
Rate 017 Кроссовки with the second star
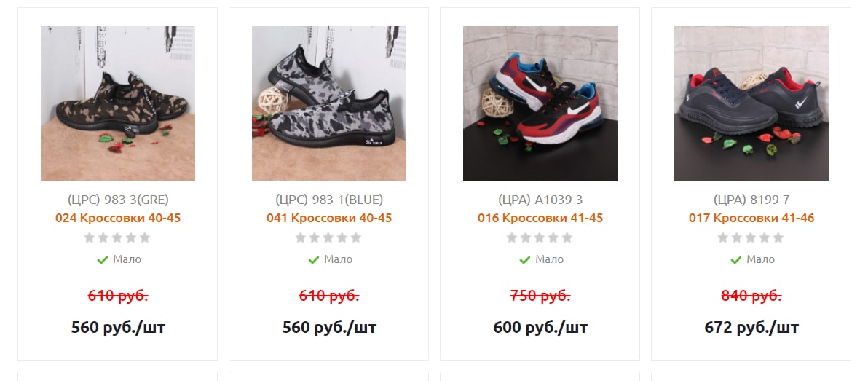737,237
